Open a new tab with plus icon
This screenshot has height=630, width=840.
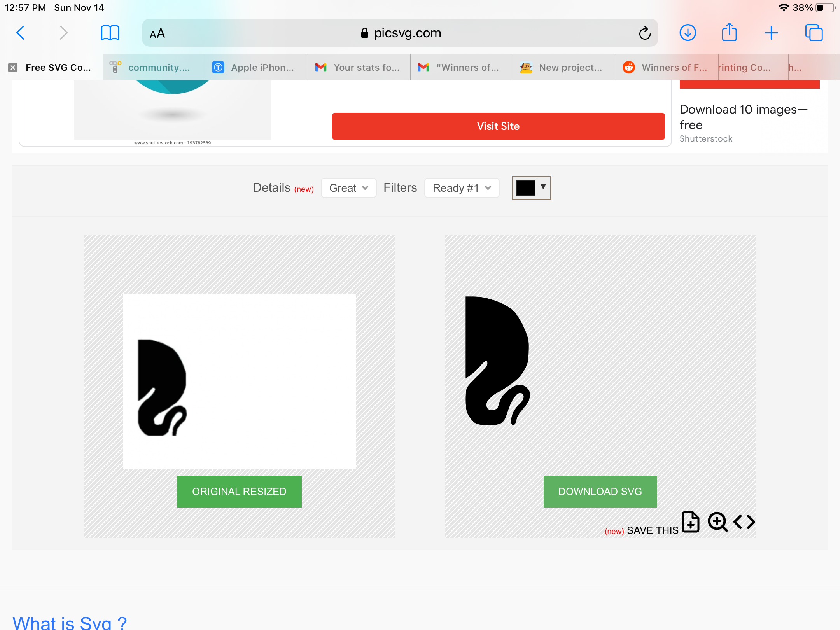click(x=771, y=33)
